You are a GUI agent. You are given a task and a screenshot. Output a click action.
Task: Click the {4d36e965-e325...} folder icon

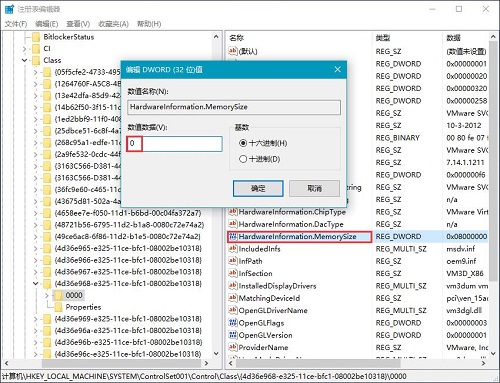[x=47, y=248]
